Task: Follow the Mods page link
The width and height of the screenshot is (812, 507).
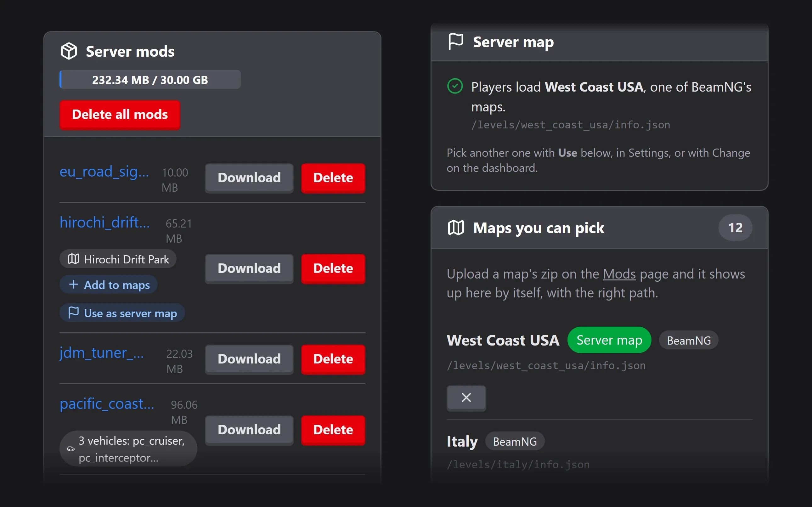Action: click(619, 274)
